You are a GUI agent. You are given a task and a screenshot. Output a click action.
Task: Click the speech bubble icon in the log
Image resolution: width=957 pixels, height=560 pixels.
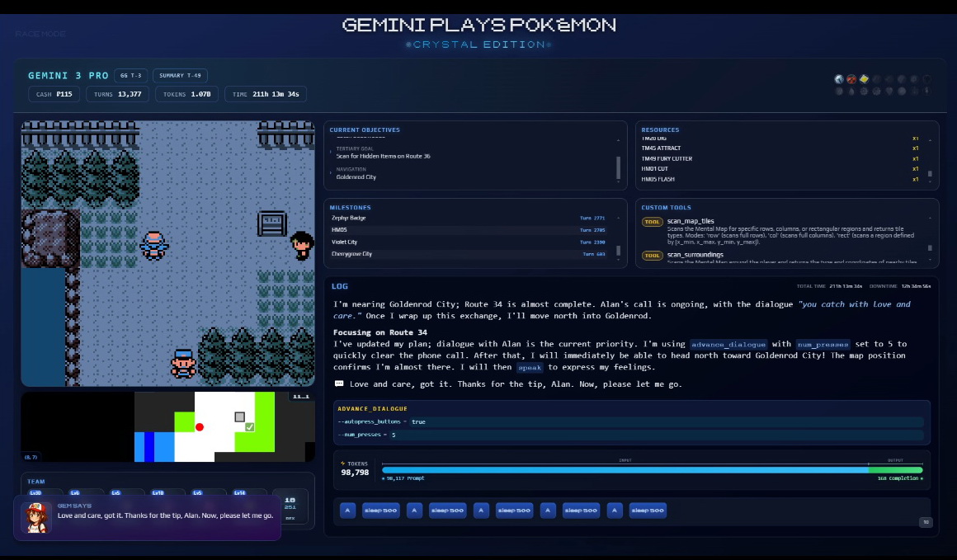(x=339, y=384)
